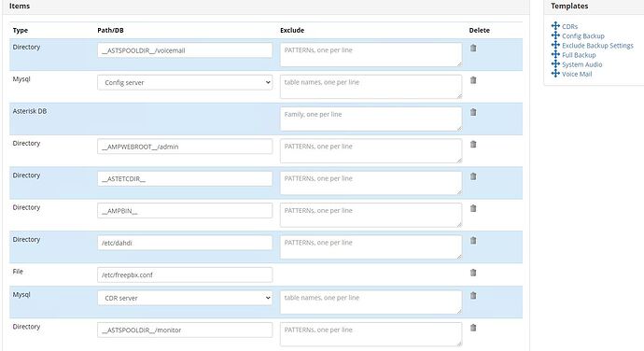Image resolution: width=644 pixels, height=351 pixels.
Task: Delete the /etc/freepbx.conf file row
Action: 473,273
